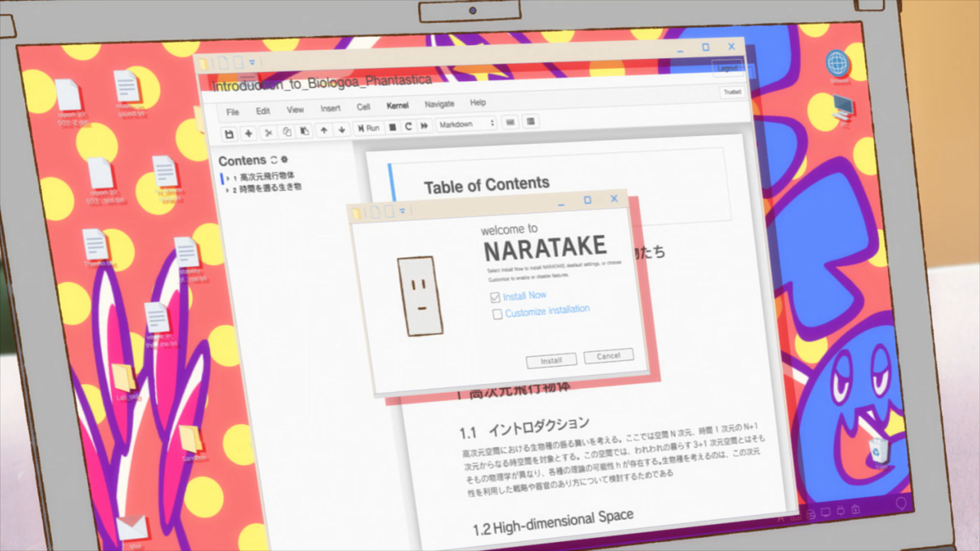Open quick-access dropdown arrow in notebook title bar
Viewport: 980px width, 551px height.
(252, 62)
